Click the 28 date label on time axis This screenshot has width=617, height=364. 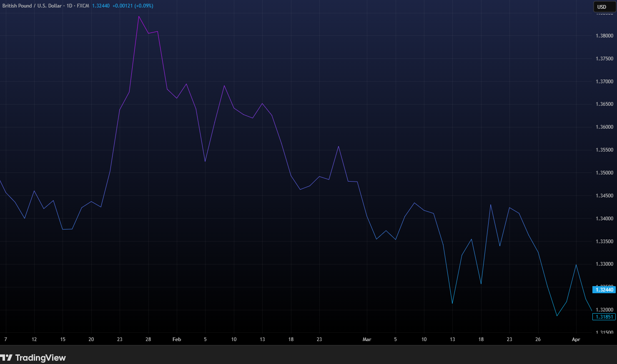pyautogui.click(x=148, y=339)
